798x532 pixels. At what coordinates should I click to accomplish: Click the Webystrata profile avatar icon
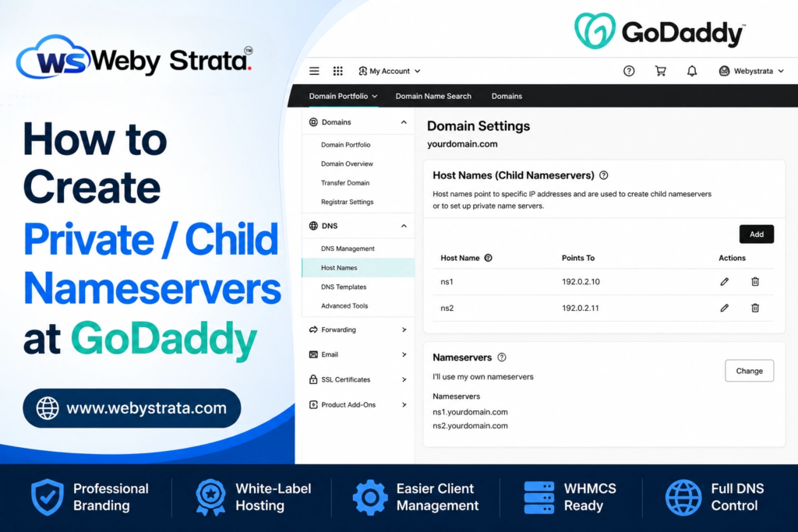pyautogui.click(x=724, y=71)
